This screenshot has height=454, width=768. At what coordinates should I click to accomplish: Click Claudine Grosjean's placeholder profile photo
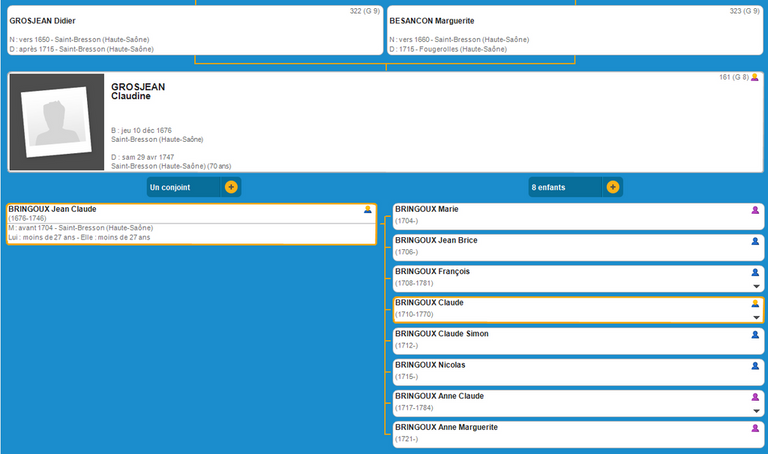pyautogui.click(x=57, y=122)
